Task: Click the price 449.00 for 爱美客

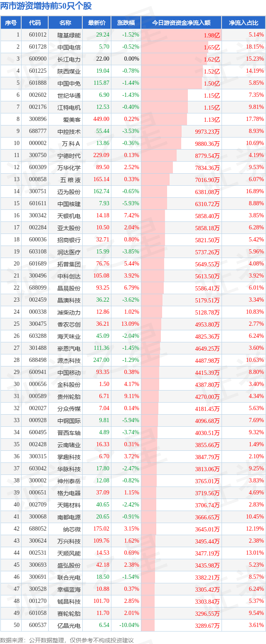Action: click(x=102, y=119)
